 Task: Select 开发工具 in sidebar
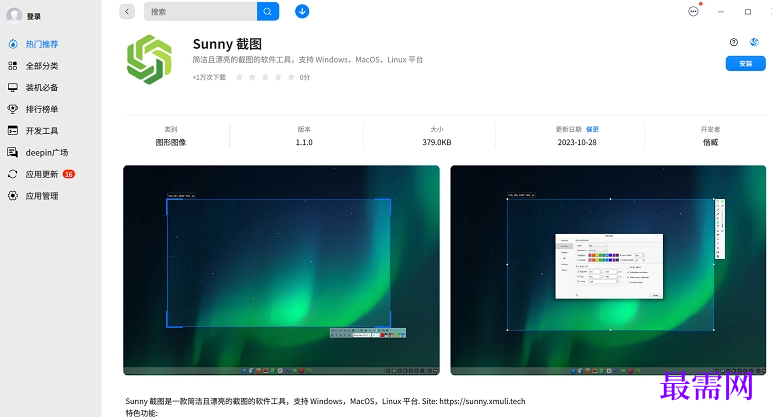pyautogui.click(x=42, y=131)
